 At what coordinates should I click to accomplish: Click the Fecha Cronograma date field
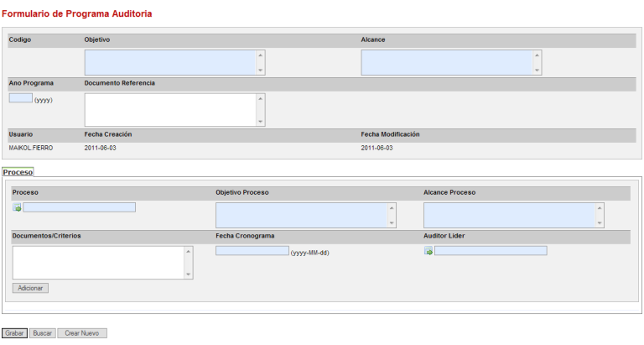(252, 250)
